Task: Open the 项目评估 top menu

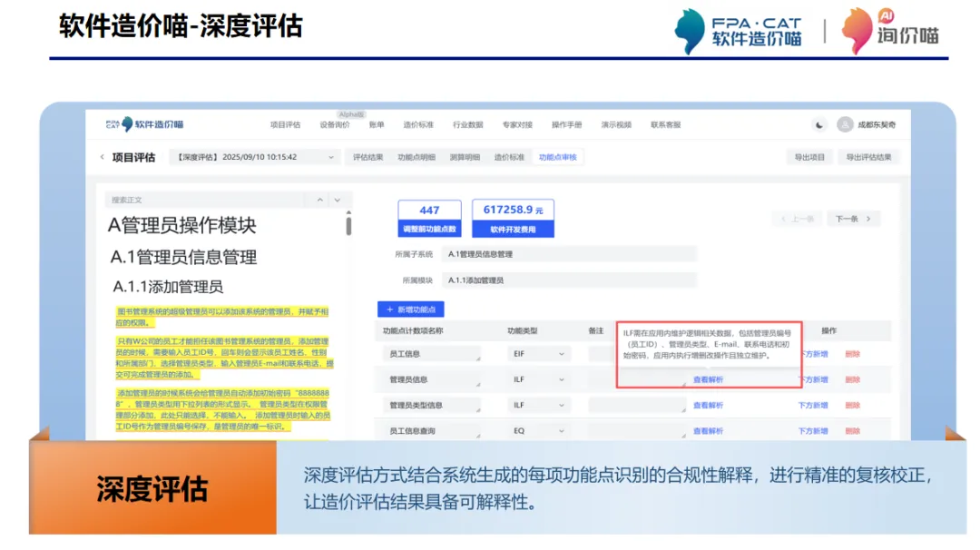Action: pyautogui.click(x=285, y=125)
